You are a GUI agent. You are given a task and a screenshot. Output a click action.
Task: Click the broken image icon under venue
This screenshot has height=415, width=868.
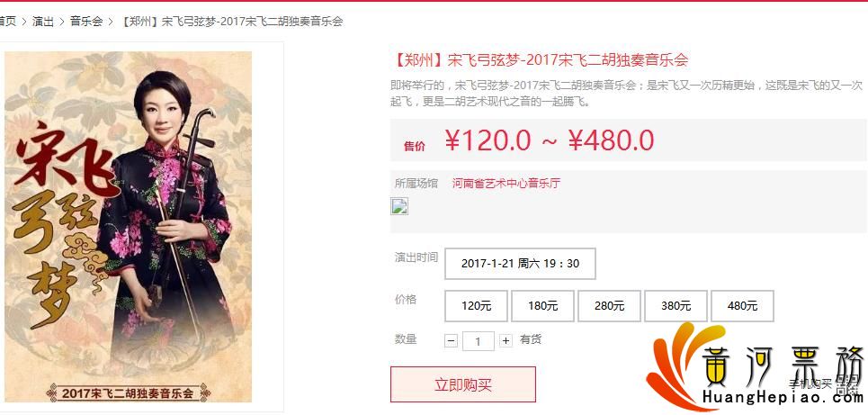click(x=399, y=205)
